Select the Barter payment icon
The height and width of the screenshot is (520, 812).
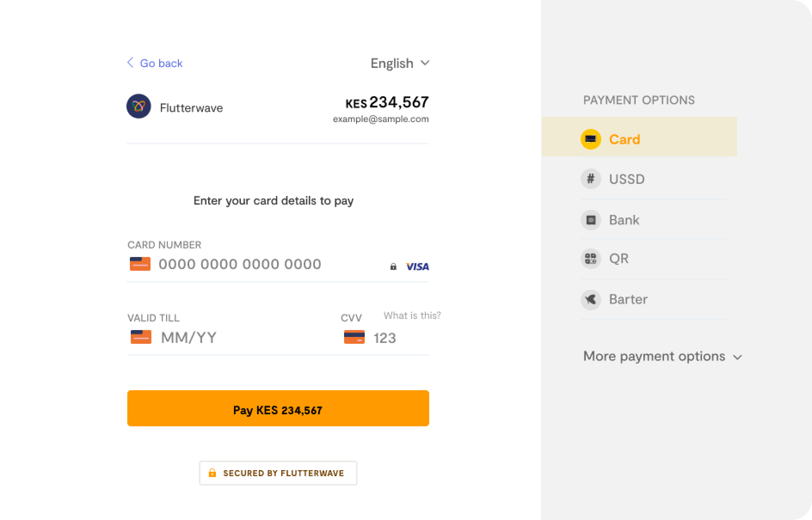(591, 300)
